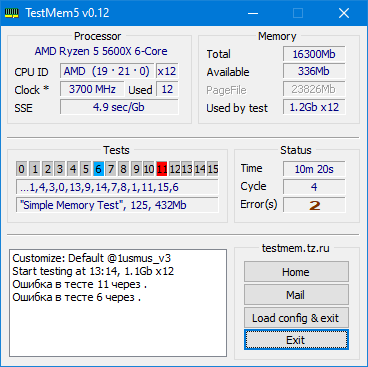
Task: Select test box number 4
Action: click(x=73, y=169)
